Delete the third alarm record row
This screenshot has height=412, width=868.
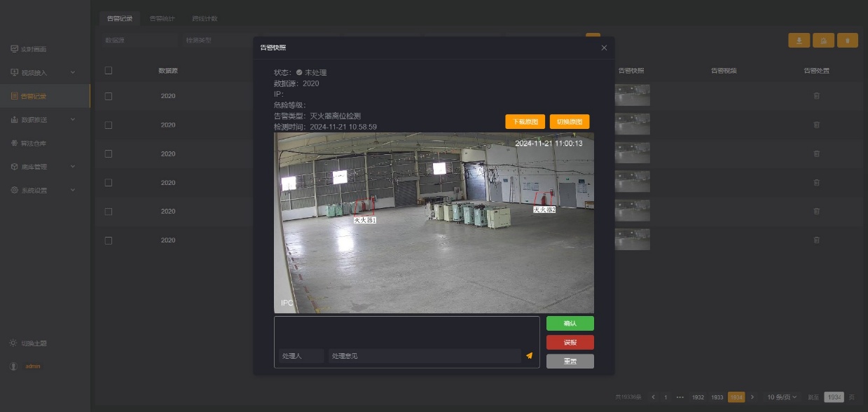[816, 153]
